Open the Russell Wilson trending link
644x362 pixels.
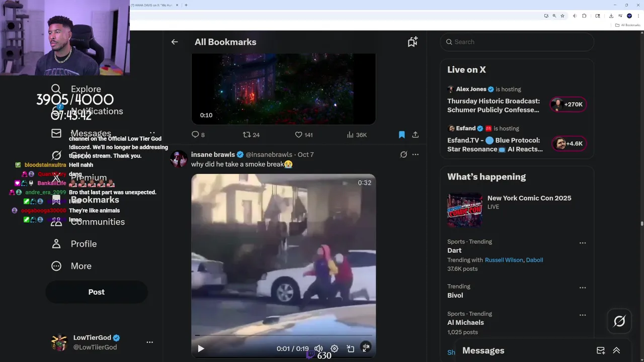click(504, 260)
